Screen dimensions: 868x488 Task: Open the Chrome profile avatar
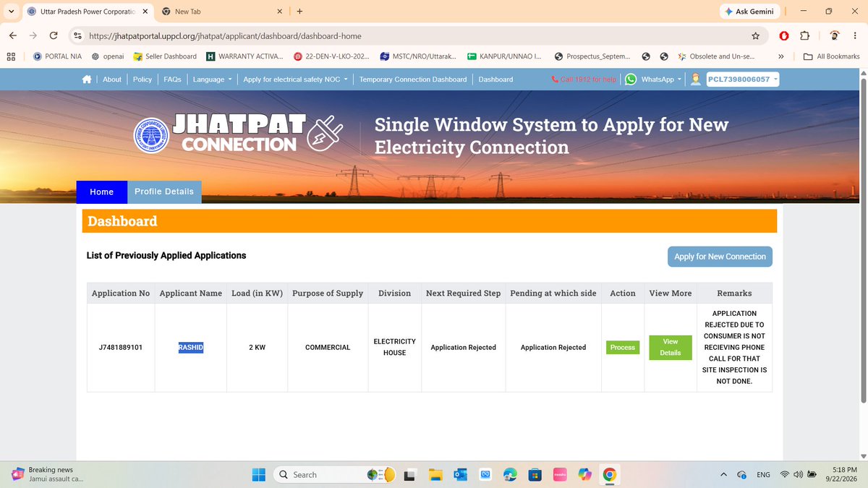pos(835,35)
